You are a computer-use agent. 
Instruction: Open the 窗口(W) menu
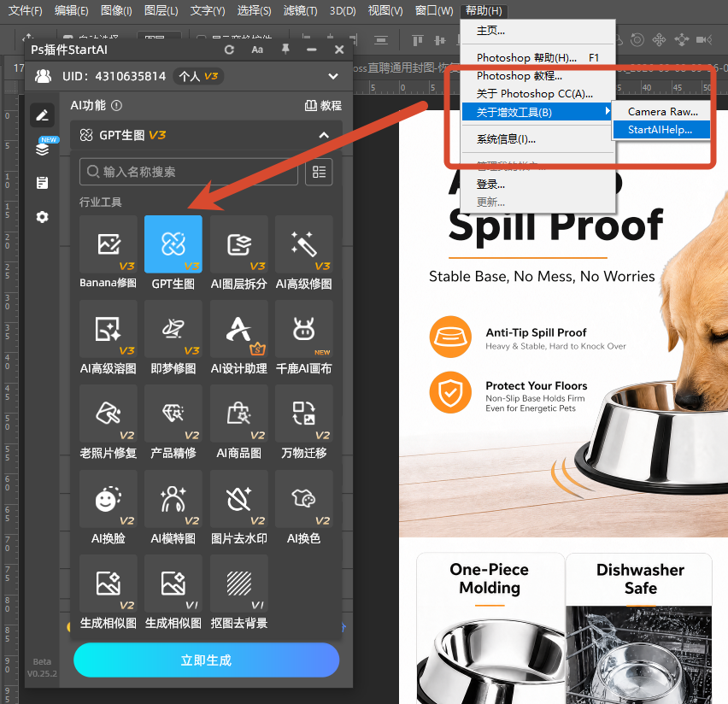click(434, 10)
